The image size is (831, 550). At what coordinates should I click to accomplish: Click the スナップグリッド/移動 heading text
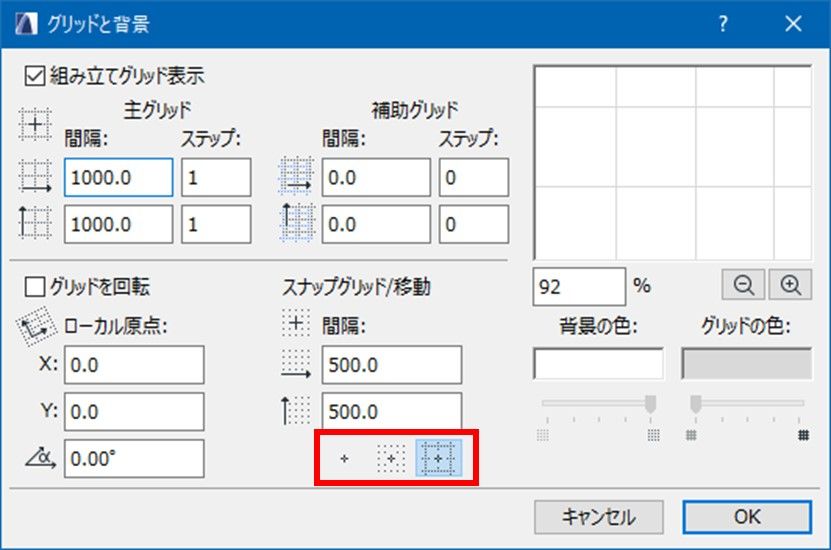click(356, 287)
